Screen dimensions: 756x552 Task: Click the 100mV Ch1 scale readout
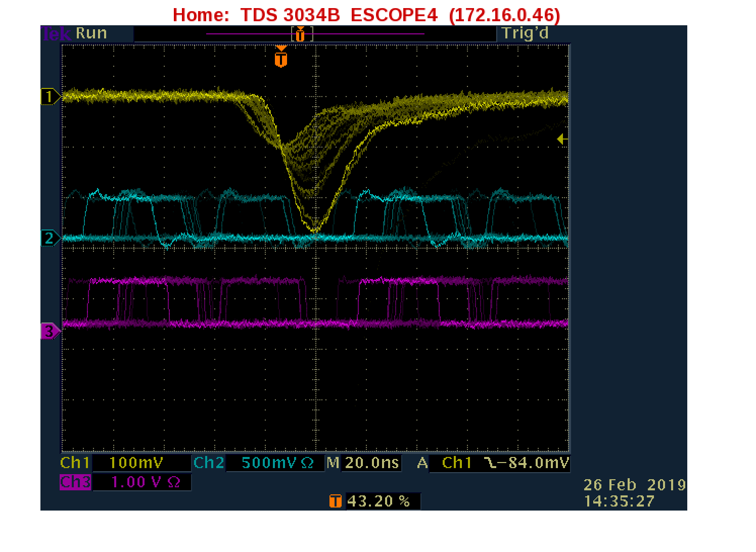click(136, 463)
